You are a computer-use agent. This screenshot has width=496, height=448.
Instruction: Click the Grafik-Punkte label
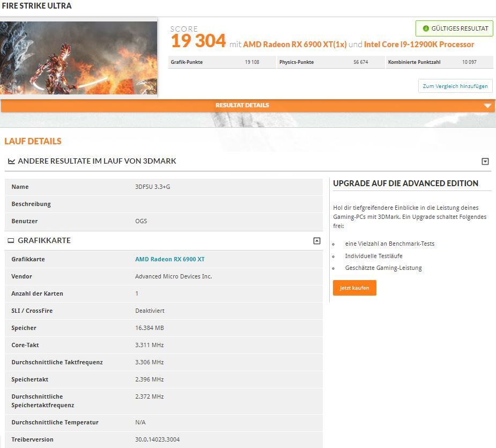coord(187,62)
